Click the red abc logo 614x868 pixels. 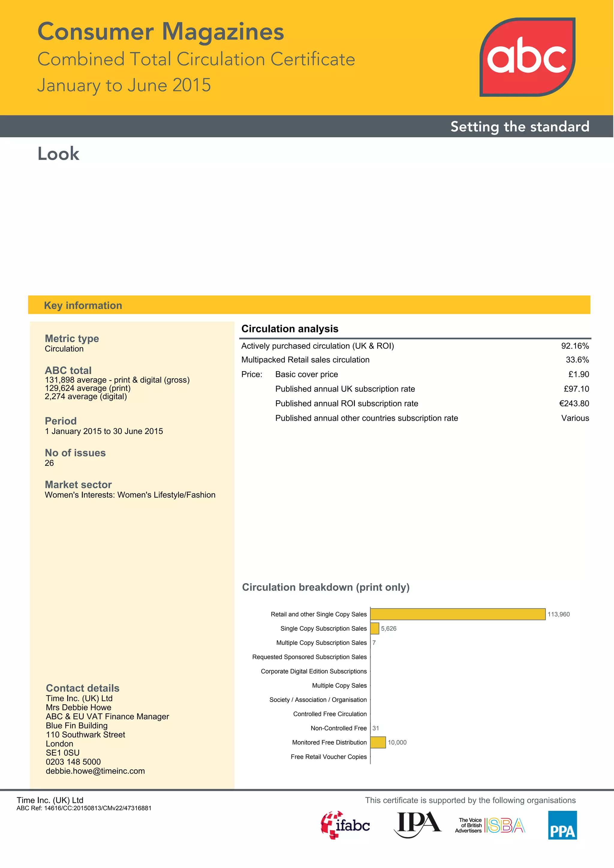(527, 57)
